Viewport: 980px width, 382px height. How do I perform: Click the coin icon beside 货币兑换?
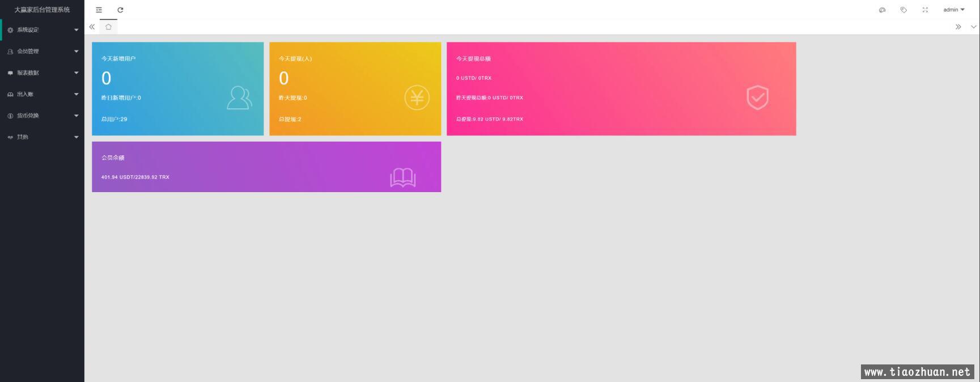tap(10, 116)
